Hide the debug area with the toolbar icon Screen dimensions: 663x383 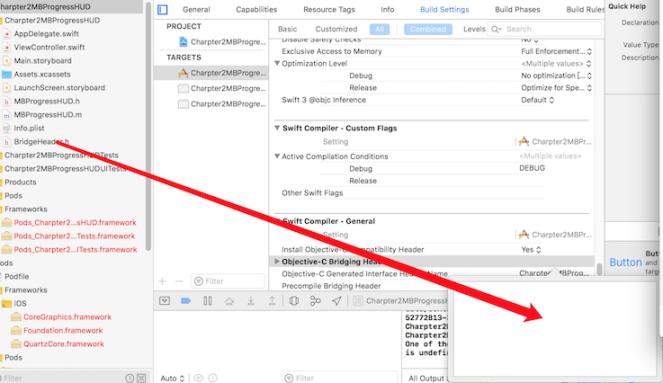point(164,301)
